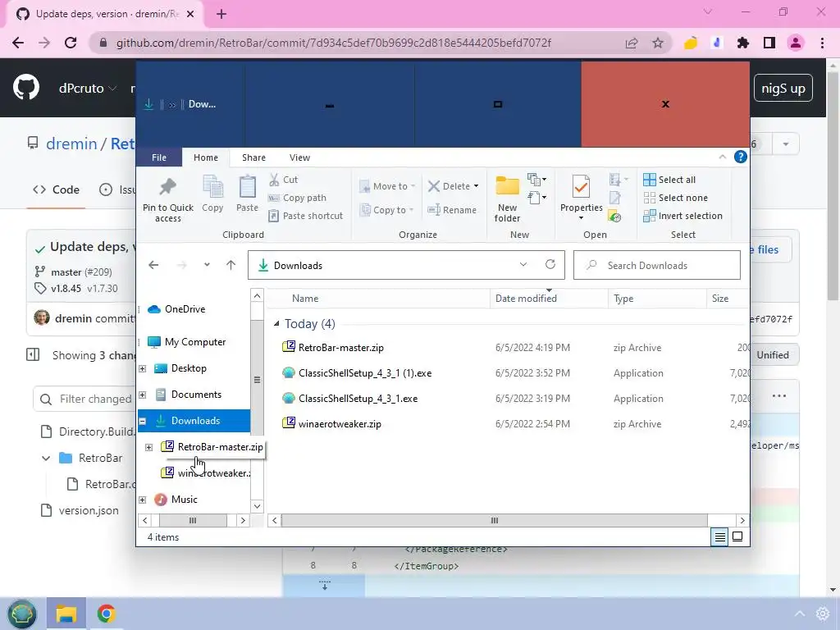Click the Sign up button on GitHub
The image size is (840, 630).
point(783,88)
